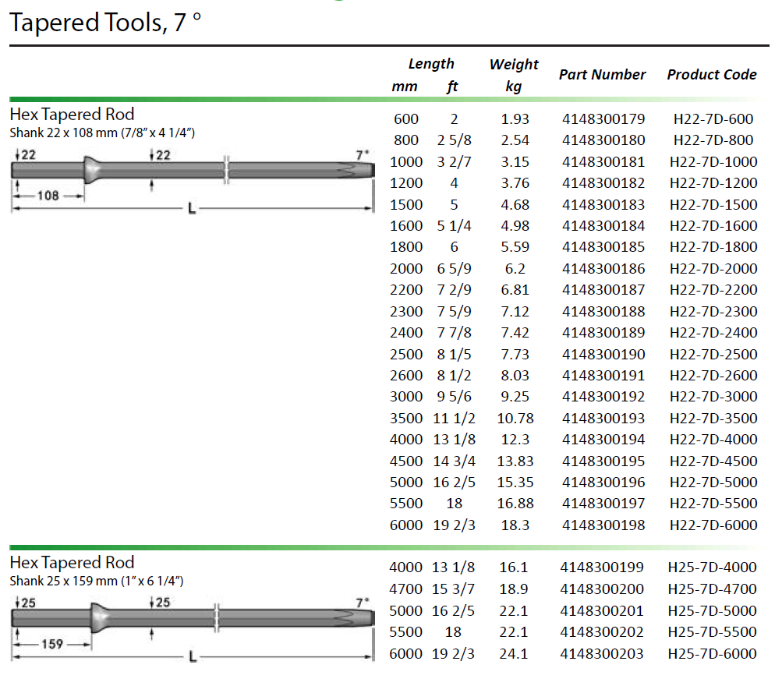Click the 108 dimension label in the diagram
Screen dimensions: 775x700
48,196
